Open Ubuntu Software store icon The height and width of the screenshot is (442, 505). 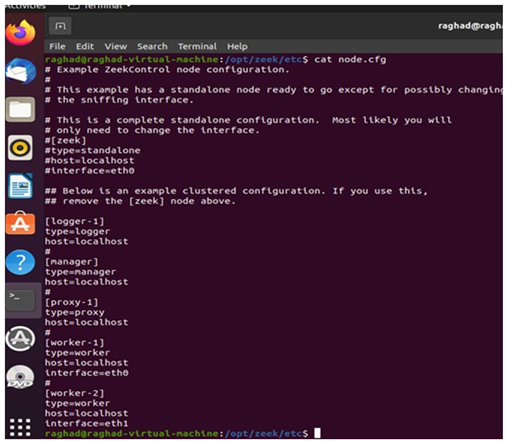click(x=20, y=223)
